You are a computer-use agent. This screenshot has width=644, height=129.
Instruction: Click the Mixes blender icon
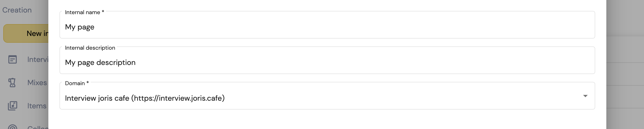(x=12, y=83)
